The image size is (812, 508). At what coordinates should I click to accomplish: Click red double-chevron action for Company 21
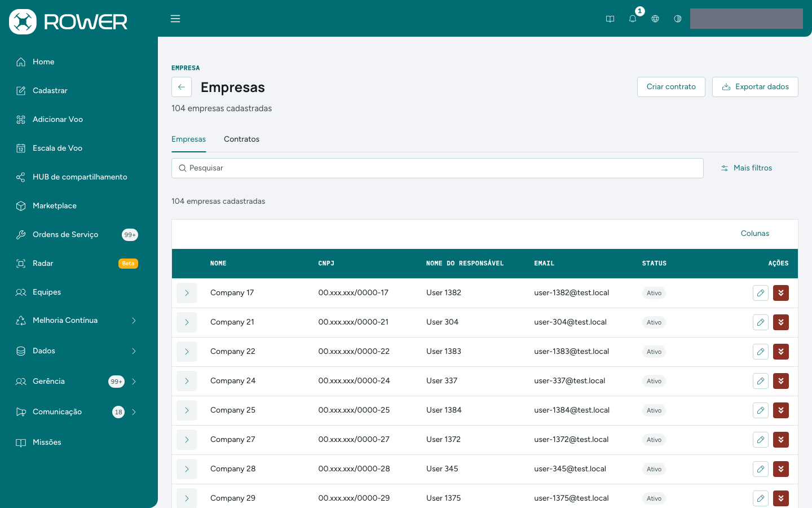(x=781, y=322)
